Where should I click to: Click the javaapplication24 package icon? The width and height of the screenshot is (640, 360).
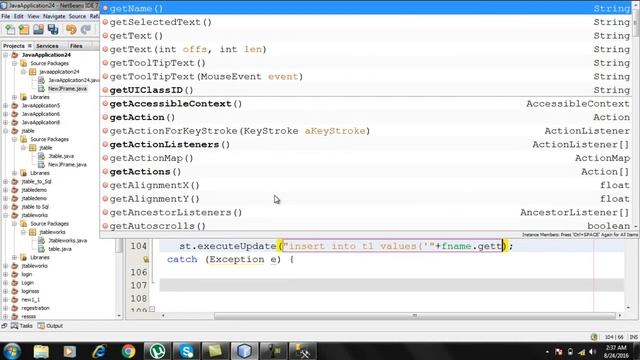pyautogui.click(x=32, y=72)
